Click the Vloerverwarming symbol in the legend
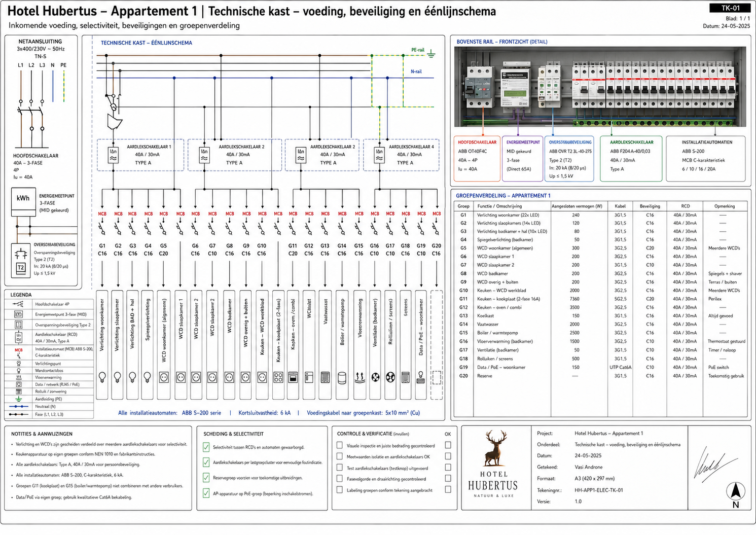The height and width of the screenshot is (535, 756). click(19, 377)
